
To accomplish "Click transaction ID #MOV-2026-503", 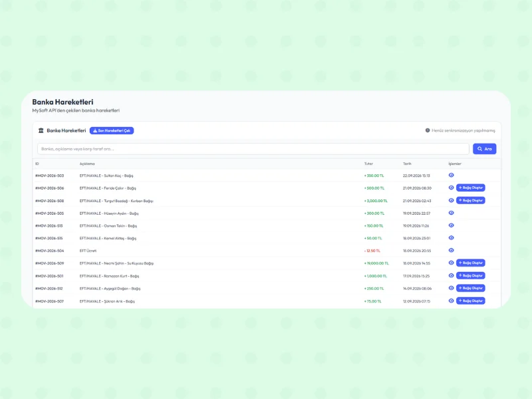I will coord(49,176).
